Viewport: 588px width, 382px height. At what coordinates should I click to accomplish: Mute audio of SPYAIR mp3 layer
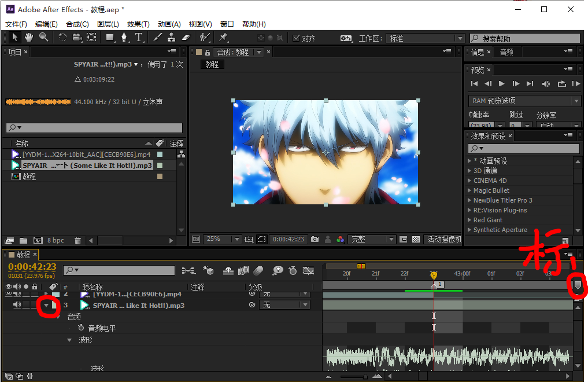click(x=17, y=304)
